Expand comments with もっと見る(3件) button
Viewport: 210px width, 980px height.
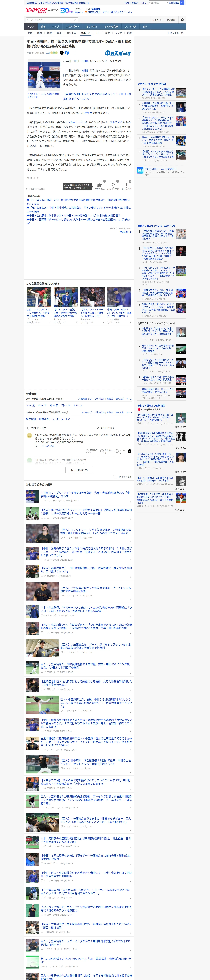[79, 470]
